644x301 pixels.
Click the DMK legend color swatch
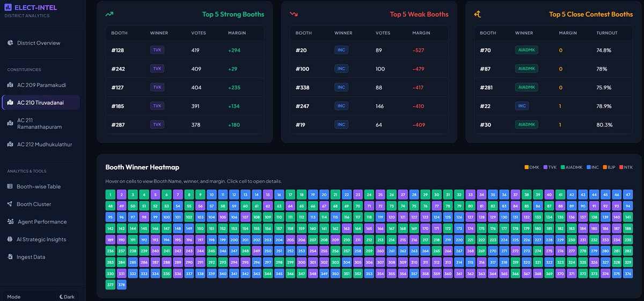click(526, 167)
